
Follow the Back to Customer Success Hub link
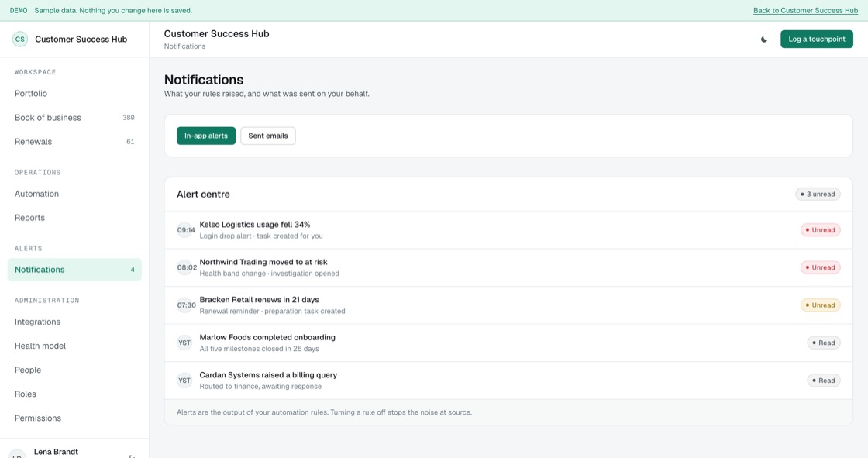805,11
